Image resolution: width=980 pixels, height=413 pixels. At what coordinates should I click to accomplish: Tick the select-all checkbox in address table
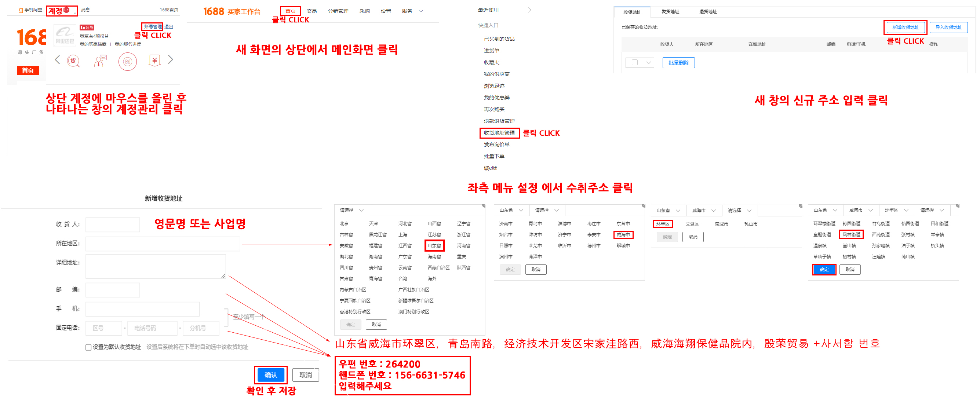(x=635, y=62)
